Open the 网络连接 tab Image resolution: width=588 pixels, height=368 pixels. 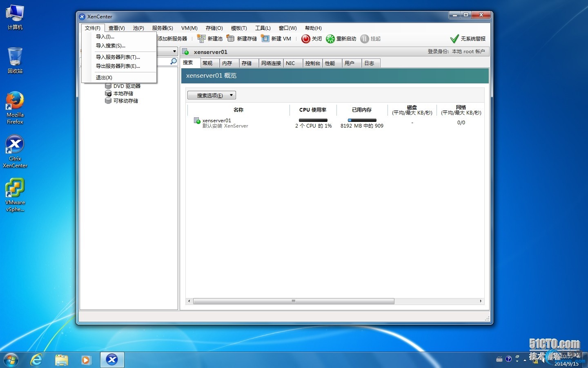[x=271, y=63]
